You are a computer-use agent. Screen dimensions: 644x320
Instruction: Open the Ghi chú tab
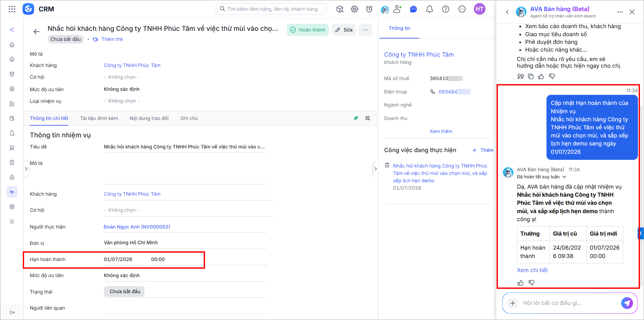(189, 118)
